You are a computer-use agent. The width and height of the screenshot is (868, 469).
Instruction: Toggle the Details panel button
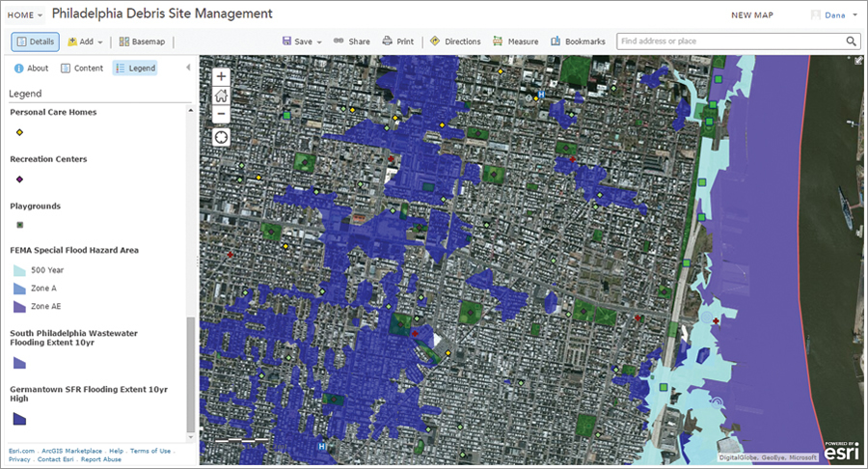point(36,41)
